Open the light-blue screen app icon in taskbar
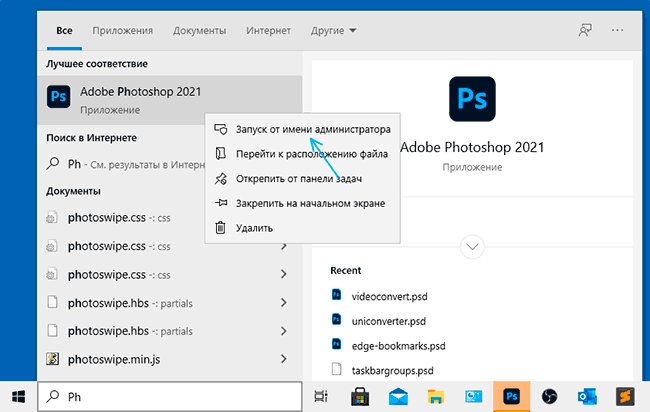The height and width of the screenshot is (412, 650). 473,397
